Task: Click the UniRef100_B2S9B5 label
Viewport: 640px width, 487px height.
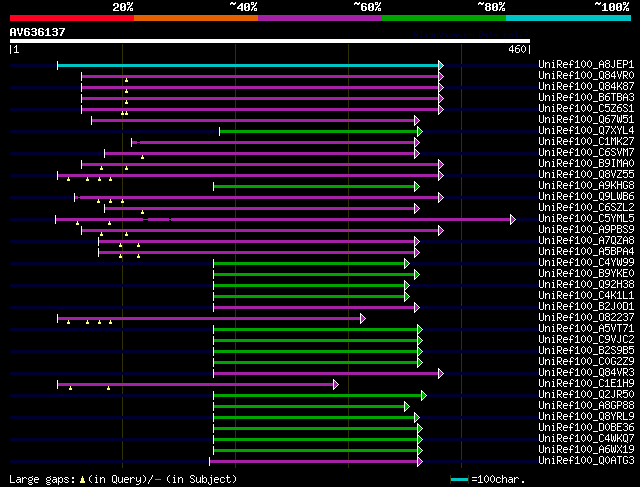Action: (586, 351)
